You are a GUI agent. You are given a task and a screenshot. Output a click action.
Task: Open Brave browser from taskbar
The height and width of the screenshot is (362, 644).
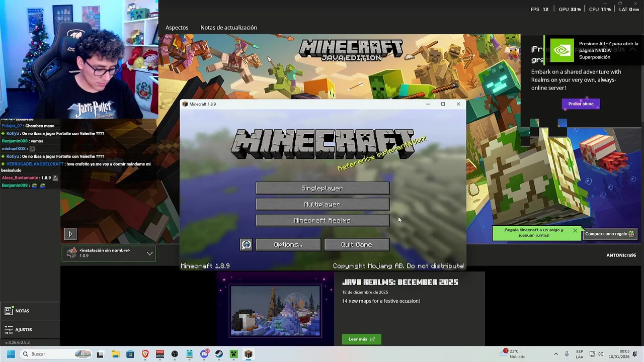[145, 354]
